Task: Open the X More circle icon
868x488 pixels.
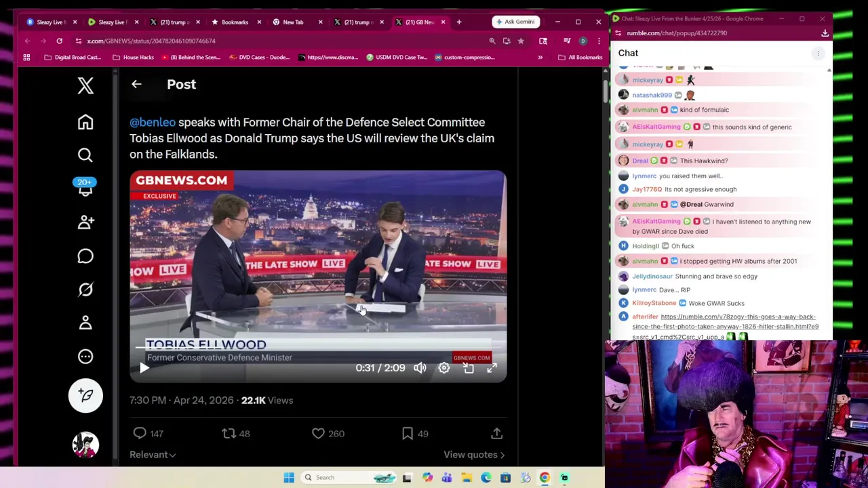Action: click(x=85, y=357)
